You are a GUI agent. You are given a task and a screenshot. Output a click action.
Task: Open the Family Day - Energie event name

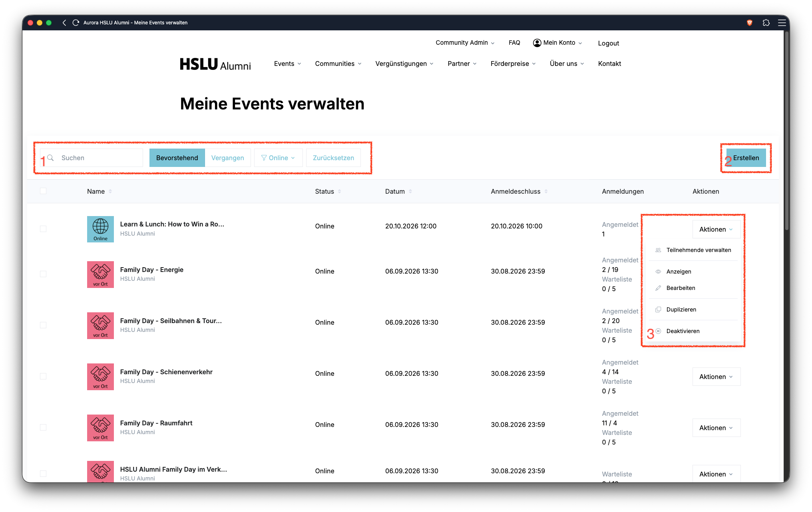coord(152,270)
